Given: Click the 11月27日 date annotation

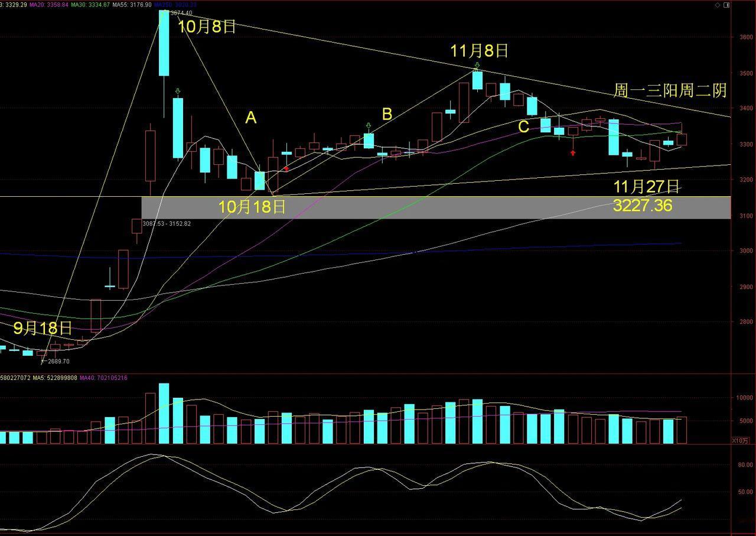Looking at the screenshot, I should click(647, 187).
